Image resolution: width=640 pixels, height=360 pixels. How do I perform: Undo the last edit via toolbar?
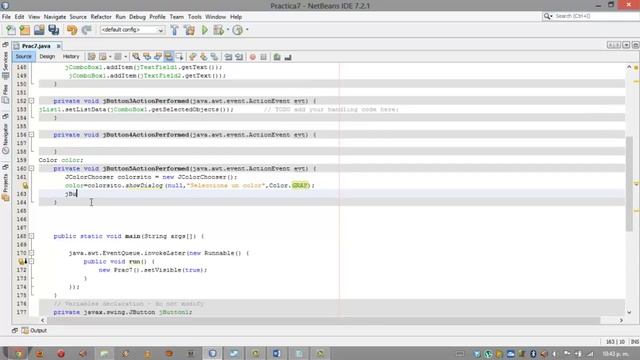coord(72,30)
